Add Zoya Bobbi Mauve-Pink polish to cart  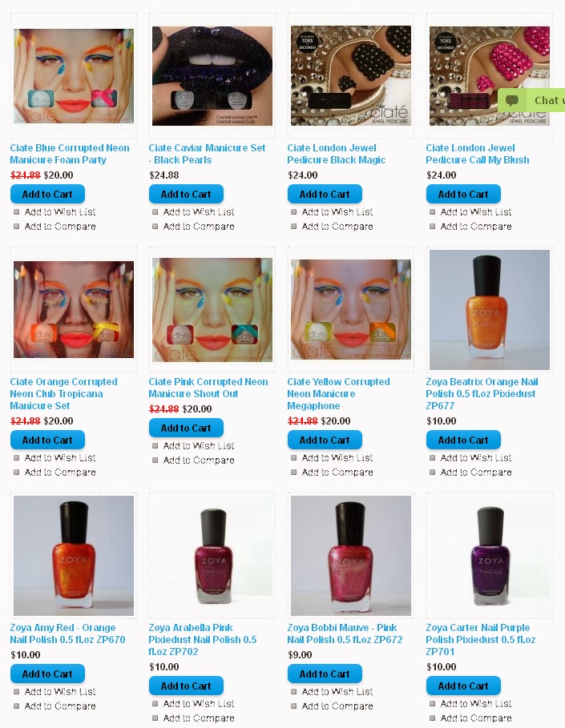325,674
